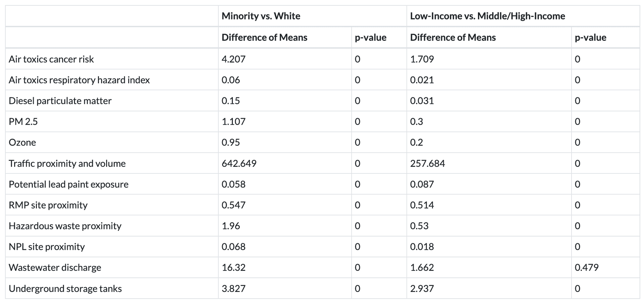Select the 257.684 cell
The height and width of the screenshot is (304, 644).
(428, 163)
